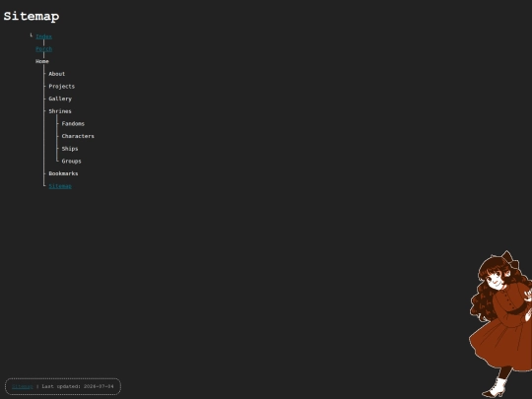The width and height of the screenshot is (532, 399).
Task: Select the Projects tree item
Action: tap(61, 86)
